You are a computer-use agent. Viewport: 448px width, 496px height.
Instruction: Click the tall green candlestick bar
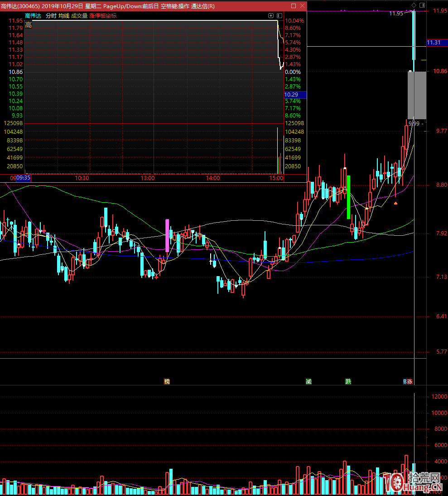click(x=348, y=197)
